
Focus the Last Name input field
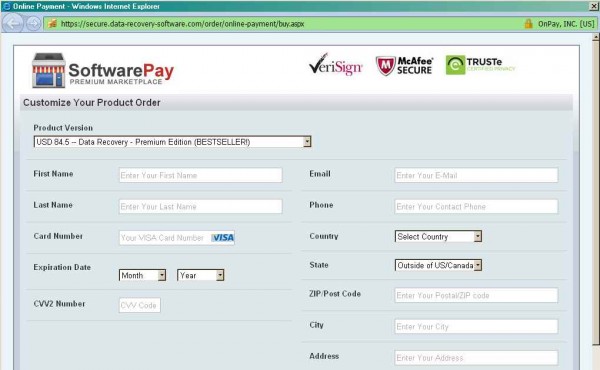coord(201,207)
